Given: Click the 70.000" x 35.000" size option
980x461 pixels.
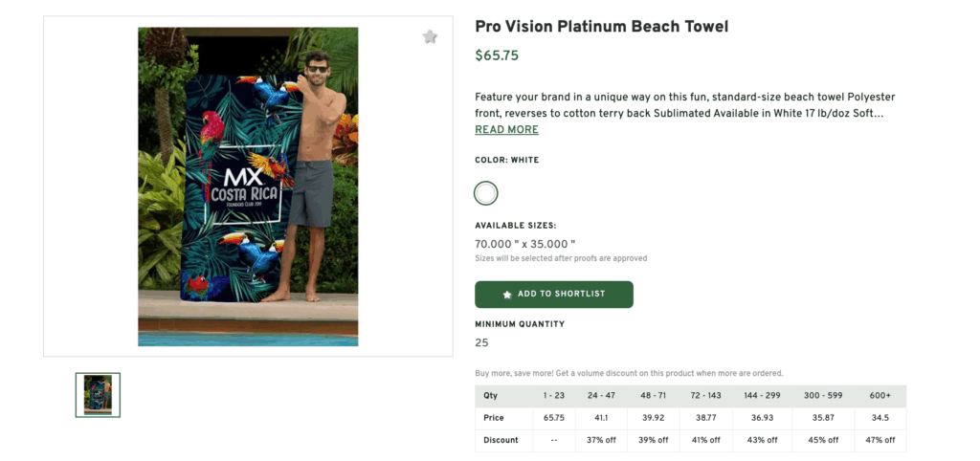Looking at the screenshot, I should (524, 244).
